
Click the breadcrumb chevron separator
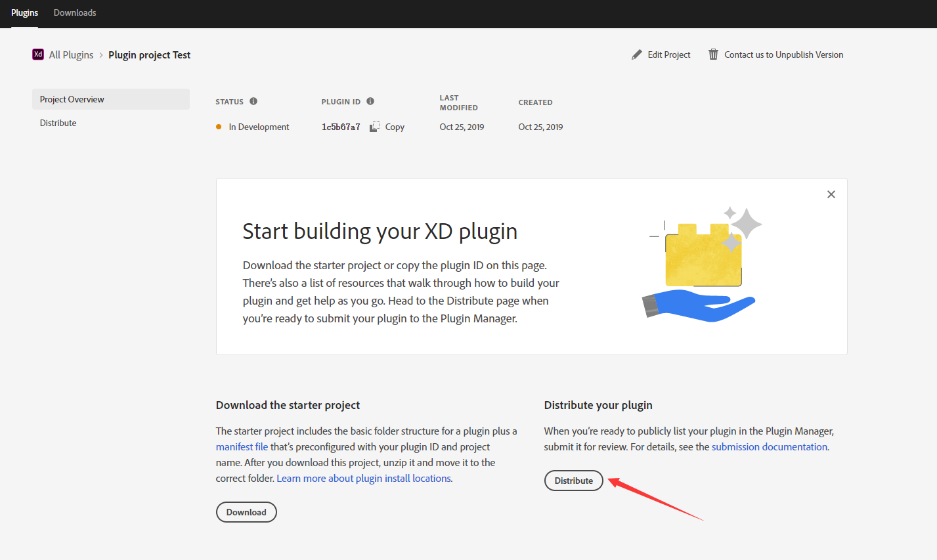pos(101,55)
